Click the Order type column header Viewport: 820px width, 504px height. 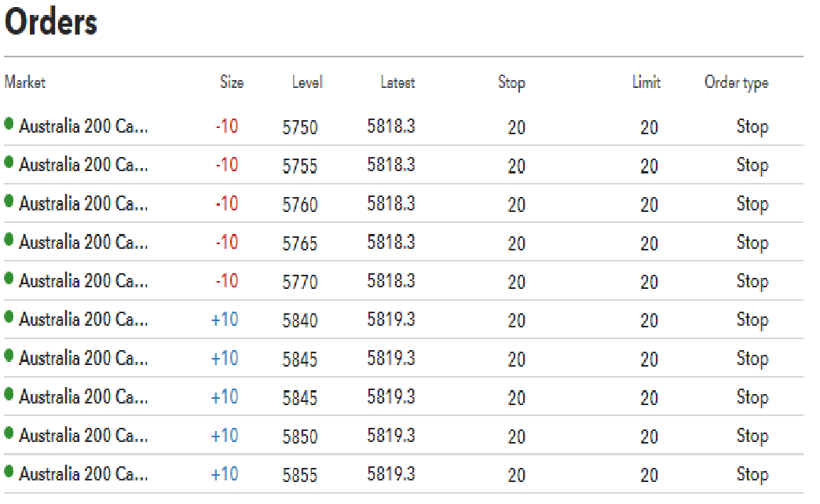(736, 82)
